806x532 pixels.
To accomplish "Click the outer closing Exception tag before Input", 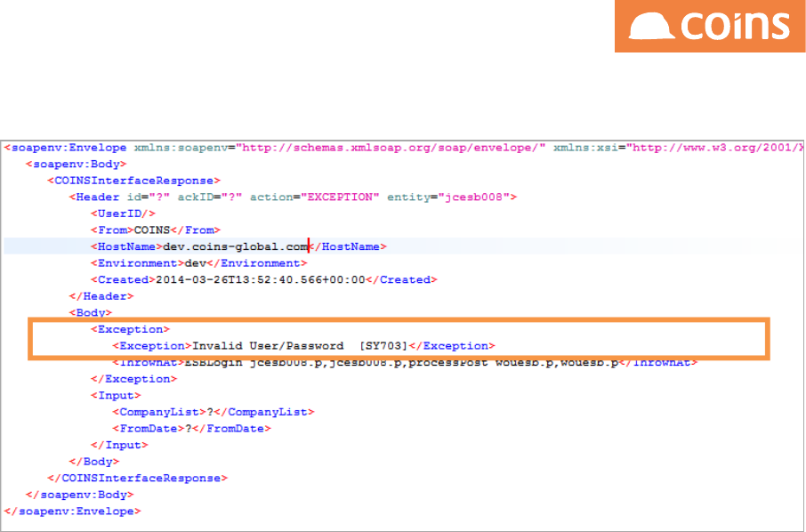I will [x=133, y=379].
